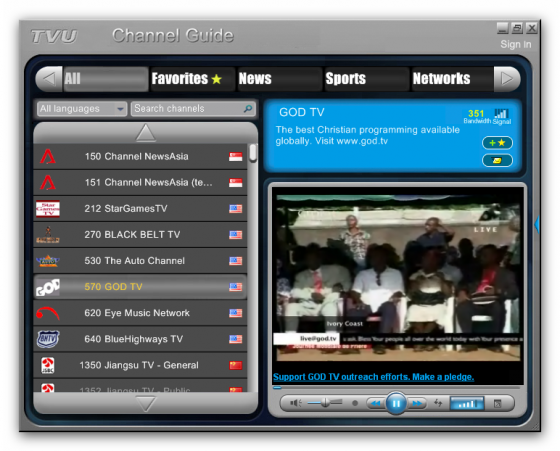The width and height of the screenshot is (560, 451).
Task: Switch to the News tab
Action: tap(280, 79)
